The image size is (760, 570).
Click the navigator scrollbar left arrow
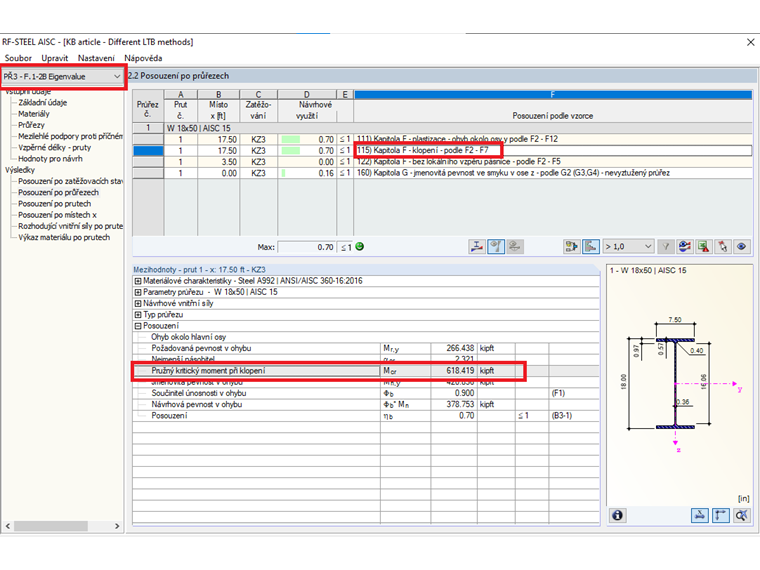[8, 526]
